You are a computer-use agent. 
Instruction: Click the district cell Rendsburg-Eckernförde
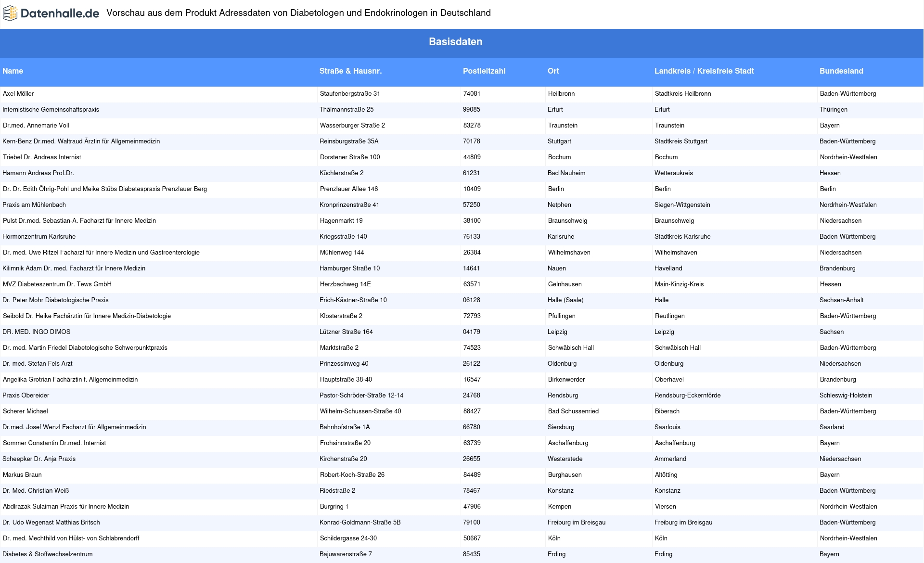[x=687, y=396]
